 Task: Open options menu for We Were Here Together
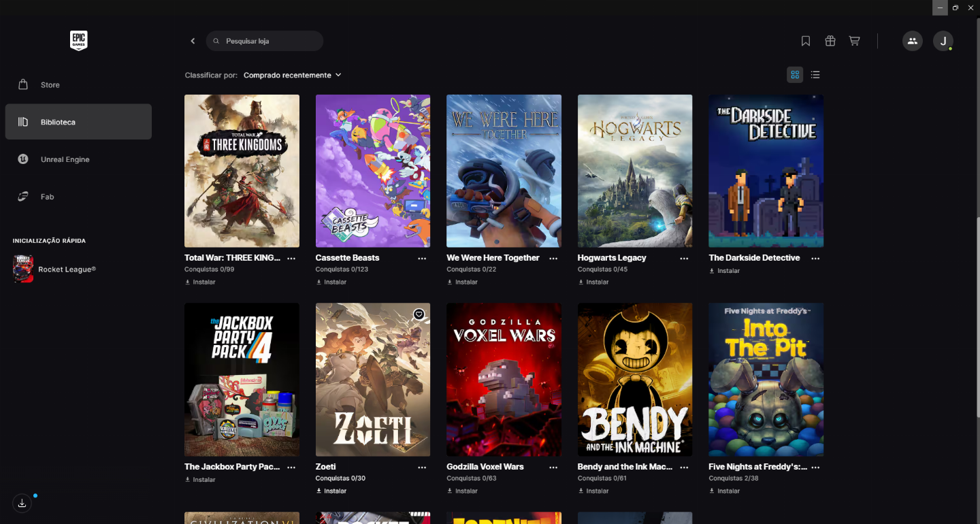tap(553, 259)
